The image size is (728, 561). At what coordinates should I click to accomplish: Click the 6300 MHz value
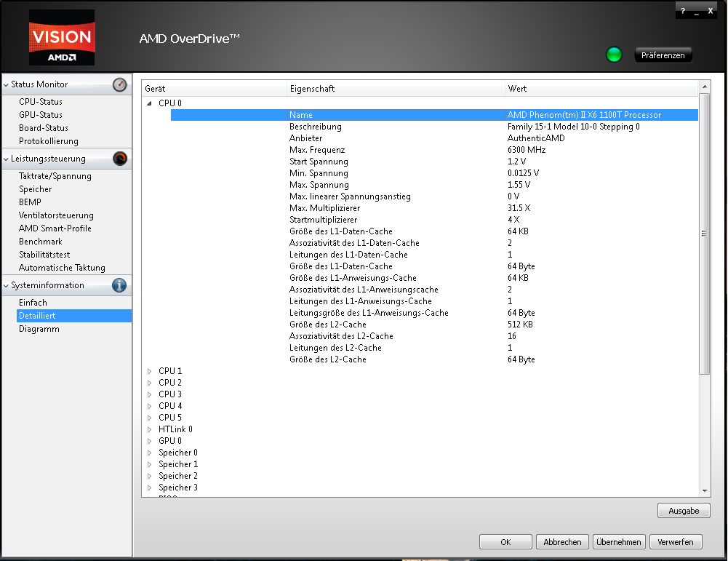[x=527, y=150]
